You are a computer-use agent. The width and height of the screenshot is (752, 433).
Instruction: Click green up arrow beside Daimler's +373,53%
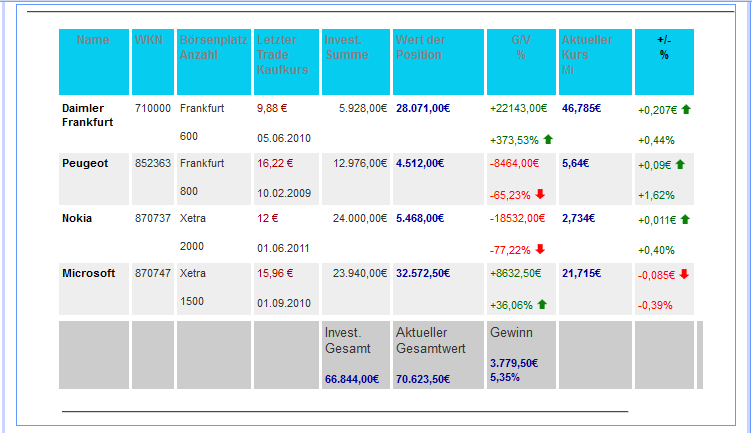click(548, 139)
